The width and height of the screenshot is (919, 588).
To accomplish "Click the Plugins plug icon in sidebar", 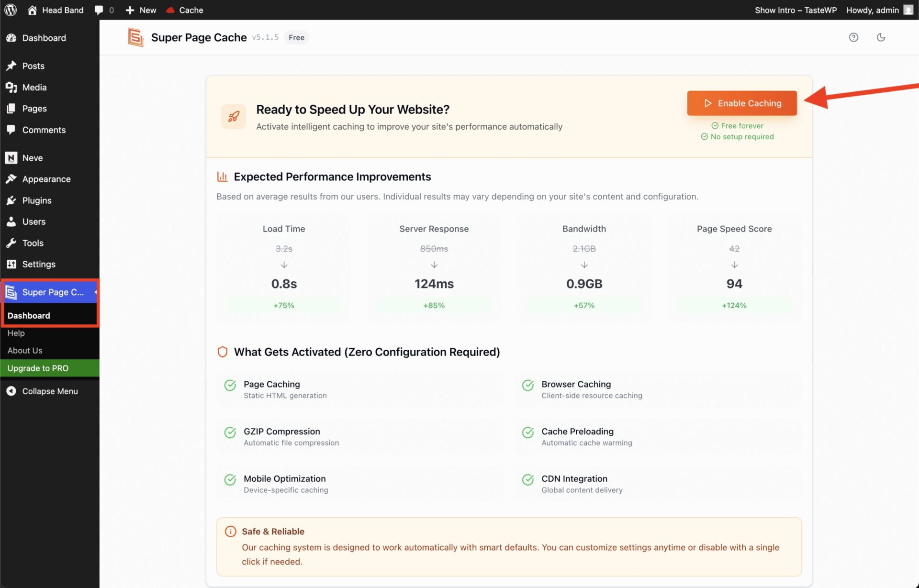I will (11, 200).
